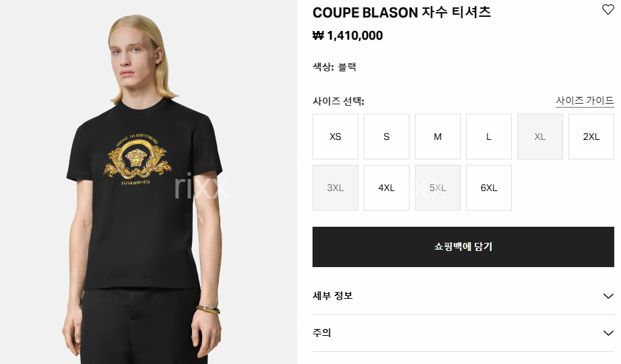Screen dimensions: 621x364
Task: Select the greyed 5XL size
Action: pyautogui.click(x=438, y=188)
